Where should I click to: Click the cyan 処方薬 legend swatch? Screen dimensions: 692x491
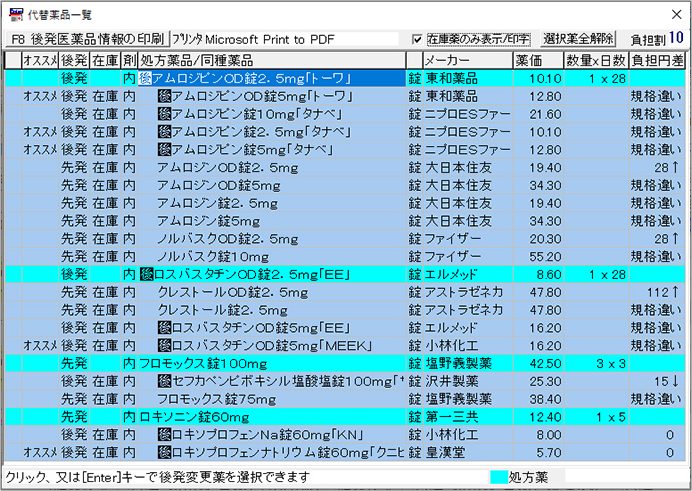[499, 477]
